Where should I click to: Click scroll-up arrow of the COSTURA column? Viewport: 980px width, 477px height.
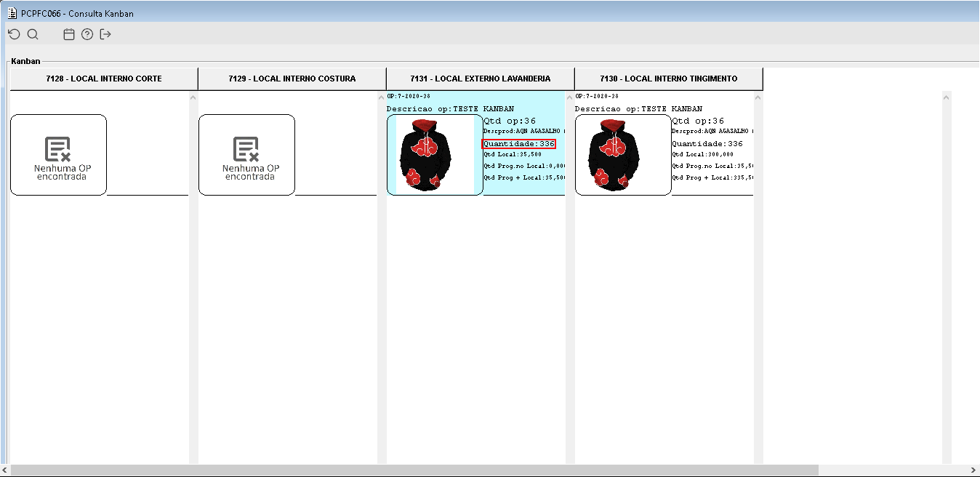point(382,97)
